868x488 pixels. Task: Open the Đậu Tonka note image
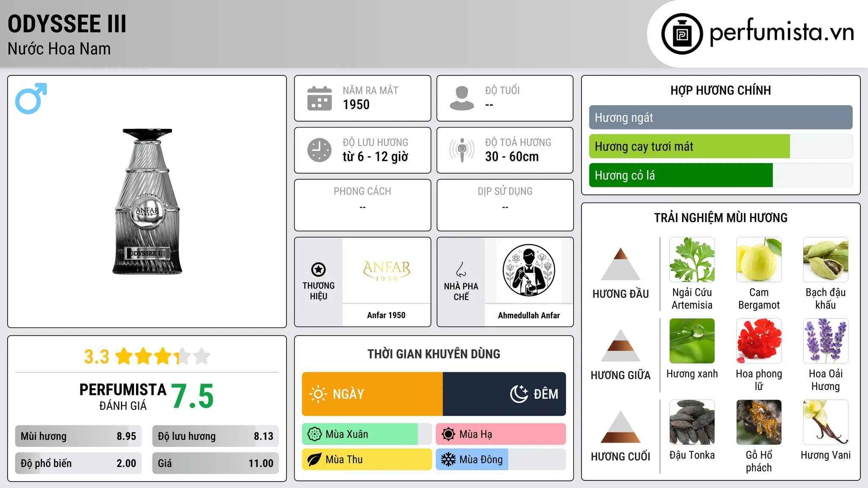point(692,422)
